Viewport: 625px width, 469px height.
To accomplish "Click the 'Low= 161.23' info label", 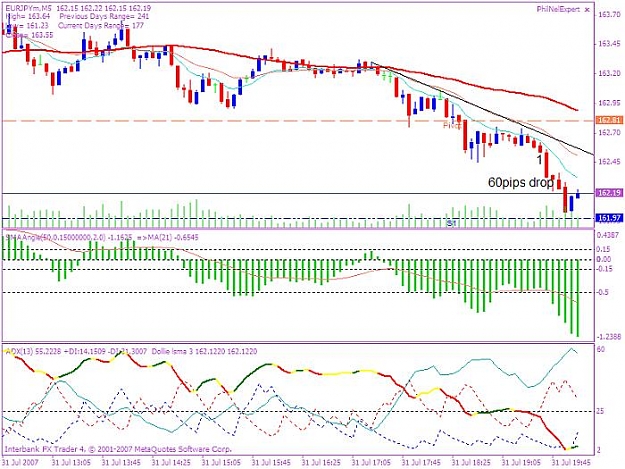I will coord(27,26).
